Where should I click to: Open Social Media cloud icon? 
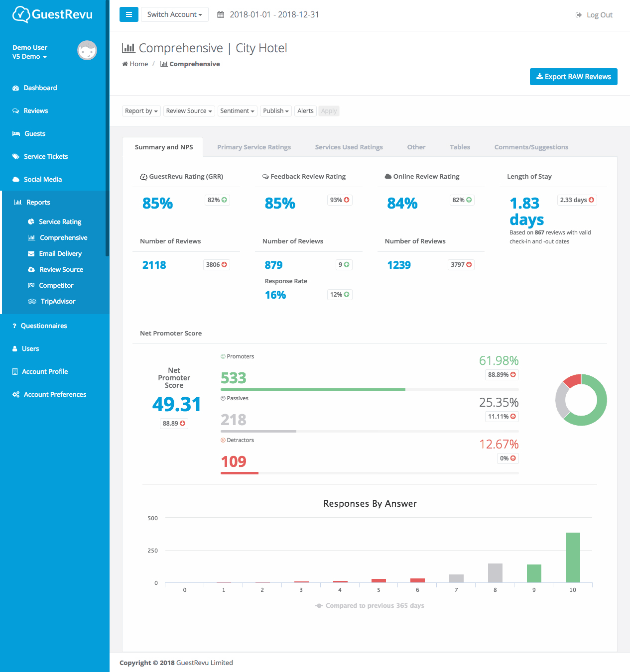tap(15, 180)
